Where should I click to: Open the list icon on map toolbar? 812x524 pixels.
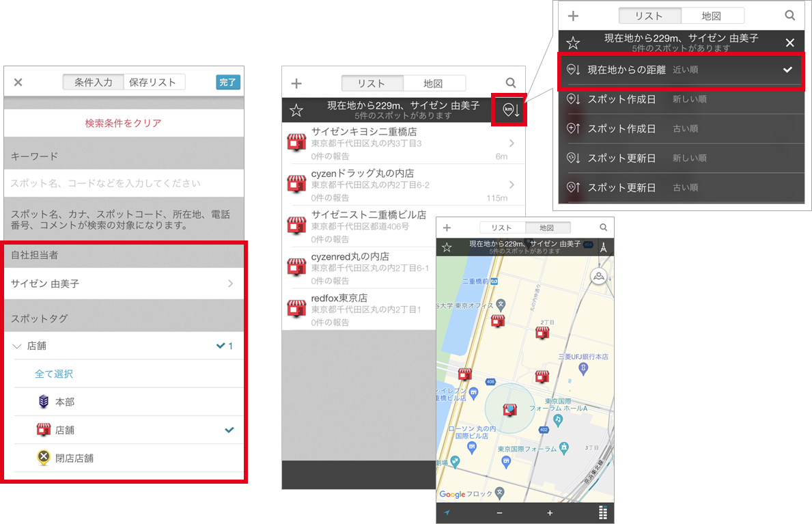coord(603,512)
